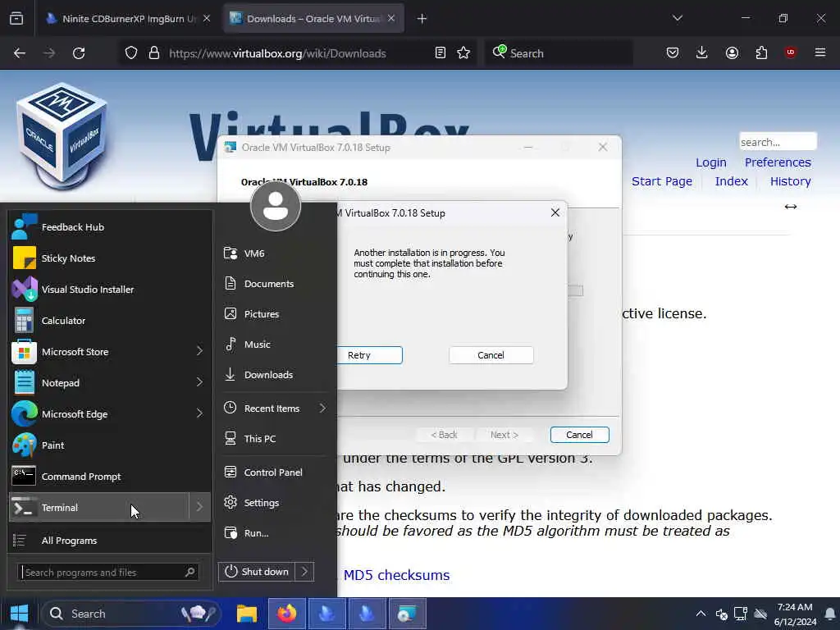840x630 pixels.
Task: Open Feedback Hub from Start menu
Action: pyautogui.click(x=110, y=227)
